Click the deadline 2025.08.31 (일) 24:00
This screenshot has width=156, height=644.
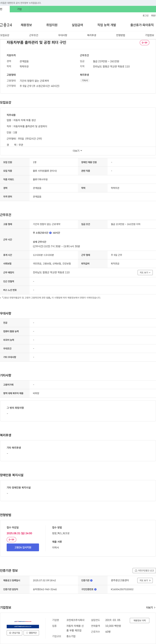tap(19, 533)
